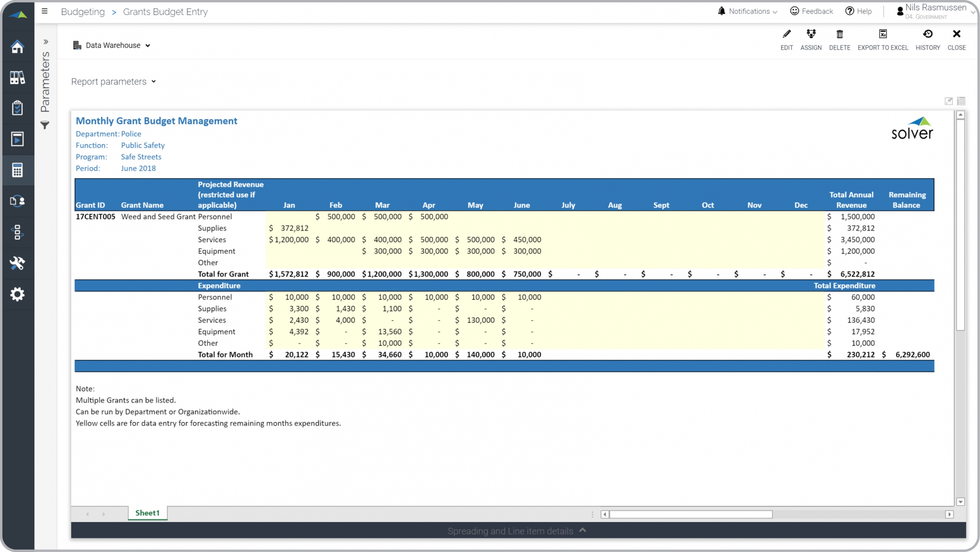This screenshot has width=980, height=552.
Task: Click the Edit pencil icon
Action: (x=786, y=34)
